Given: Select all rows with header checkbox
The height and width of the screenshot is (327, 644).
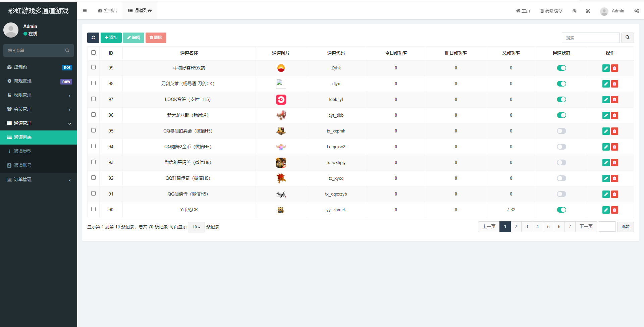Looking at the screenshot, I should click(x=93, y=53).
